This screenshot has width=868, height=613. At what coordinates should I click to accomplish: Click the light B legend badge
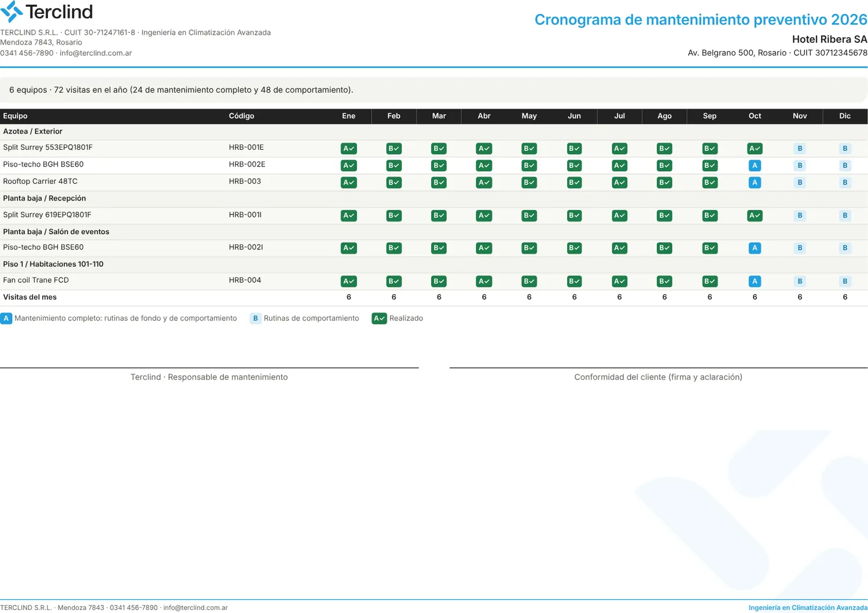255,319
